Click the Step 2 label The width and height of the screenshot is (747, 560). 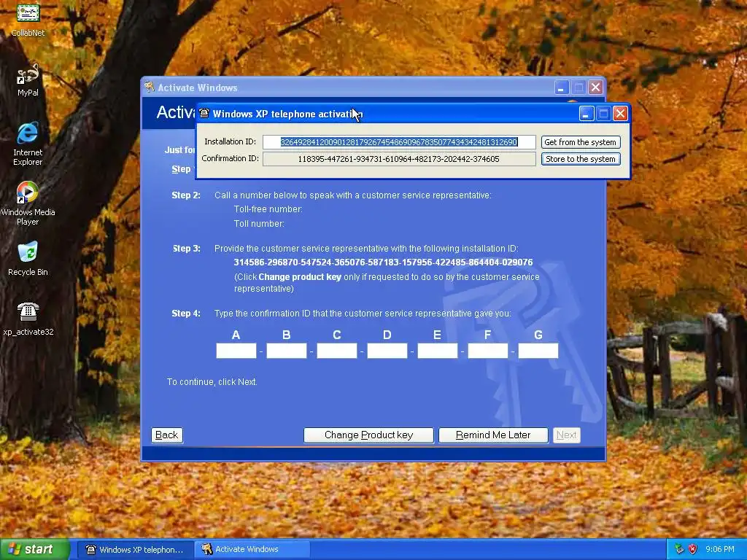point(186,195)
